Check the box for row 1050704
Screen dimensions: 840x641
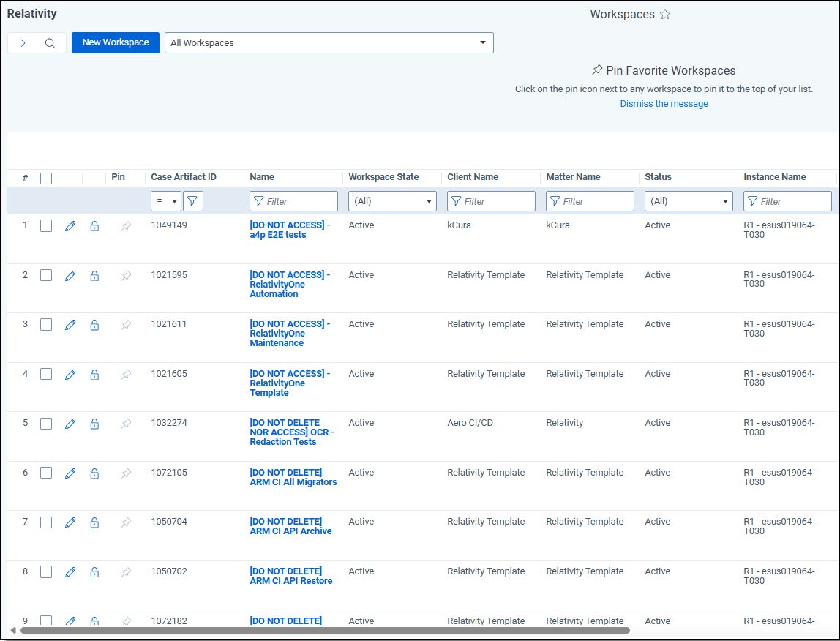tap(46, 522)
